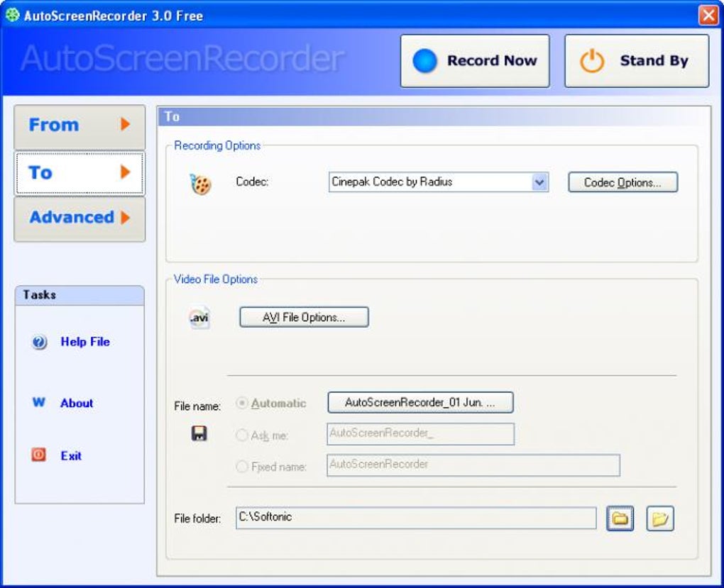The image size is (724, 588).
Task: Click the About W icon
Action: [x=39, y=403]
